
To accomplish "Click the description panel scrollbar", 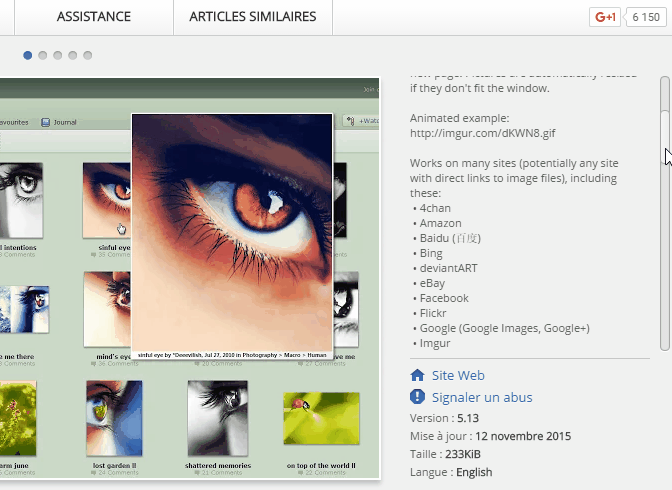I will pos(665,213).
